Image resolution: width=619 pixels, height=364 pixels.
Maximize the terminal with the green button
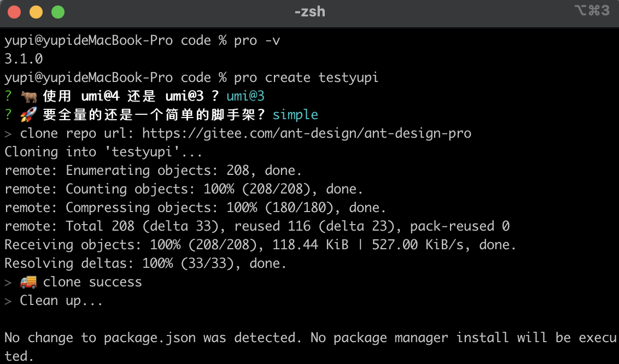(57, 11)
